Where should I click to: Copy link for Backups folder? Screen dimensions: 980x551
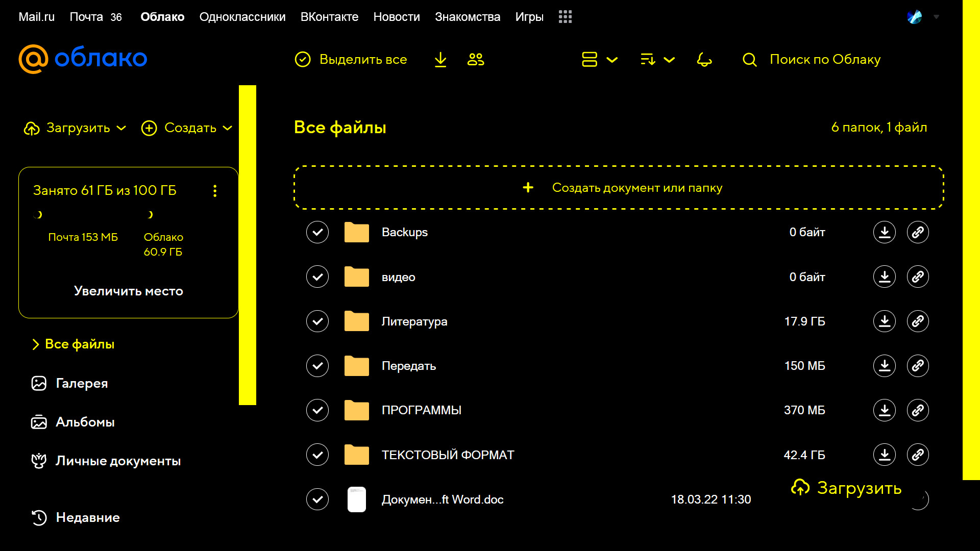[x=918, y=232]
